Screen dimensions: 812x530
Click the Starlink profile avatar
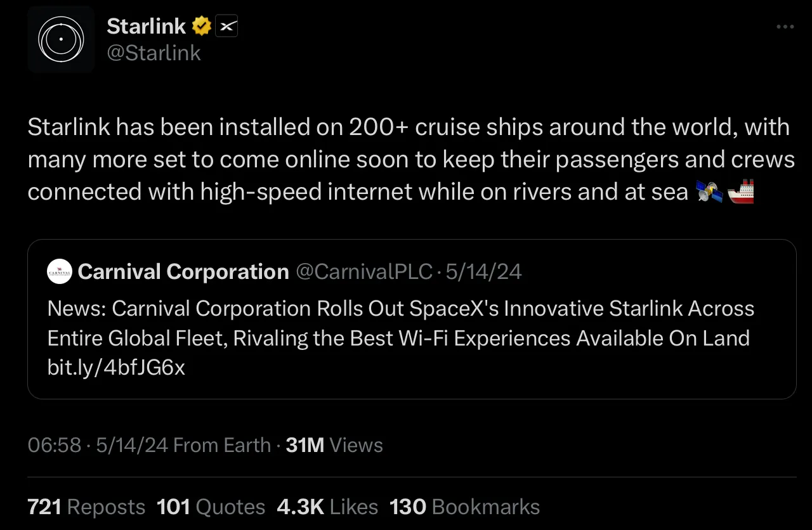[x=61, y=39]
